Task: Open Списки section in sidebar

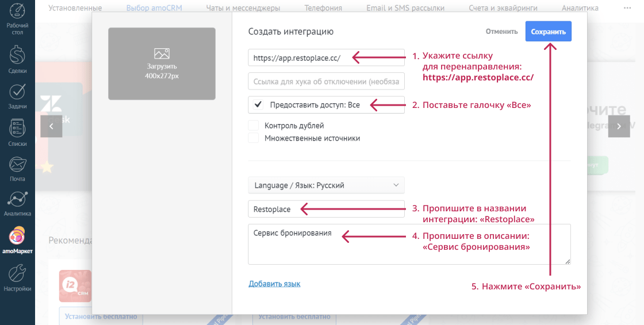Action: click(17, 132)
